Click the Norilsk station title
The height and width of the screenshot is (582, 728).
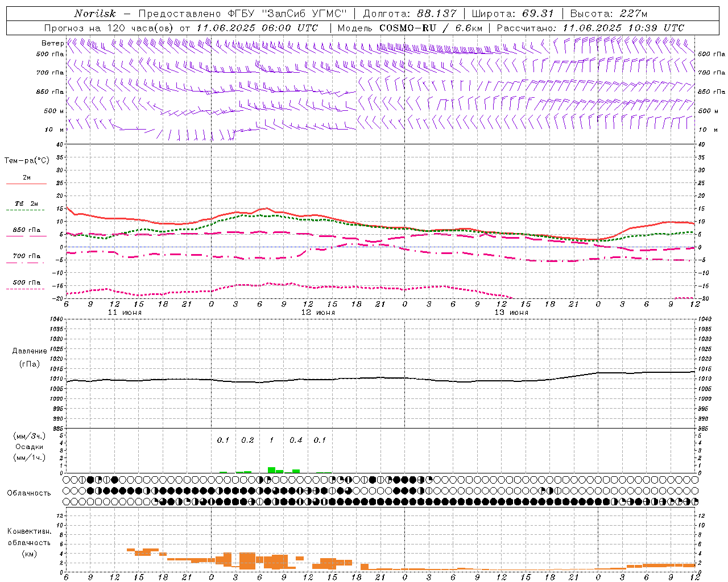(x=95, y=14)
